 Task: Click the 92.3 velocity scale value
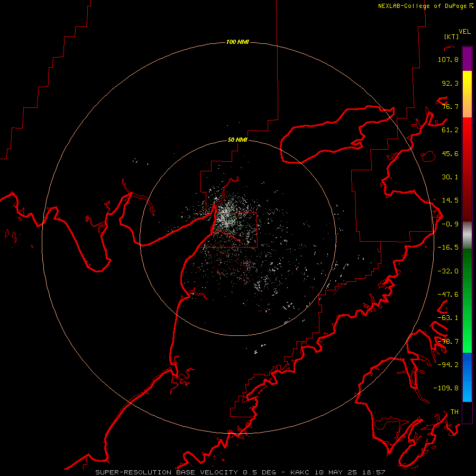450,83
